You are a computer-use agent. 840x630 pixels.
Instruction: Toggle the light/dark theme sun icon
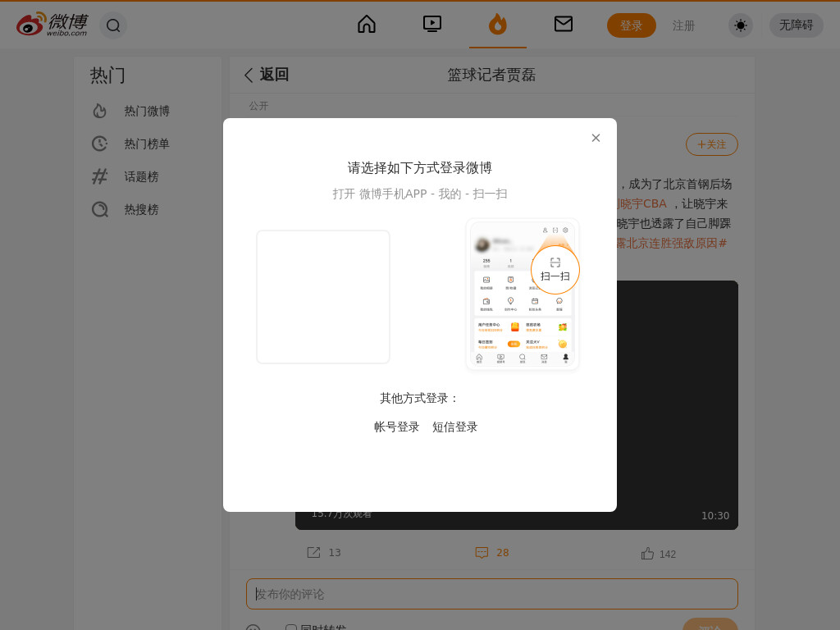click(x=741, y=25)
